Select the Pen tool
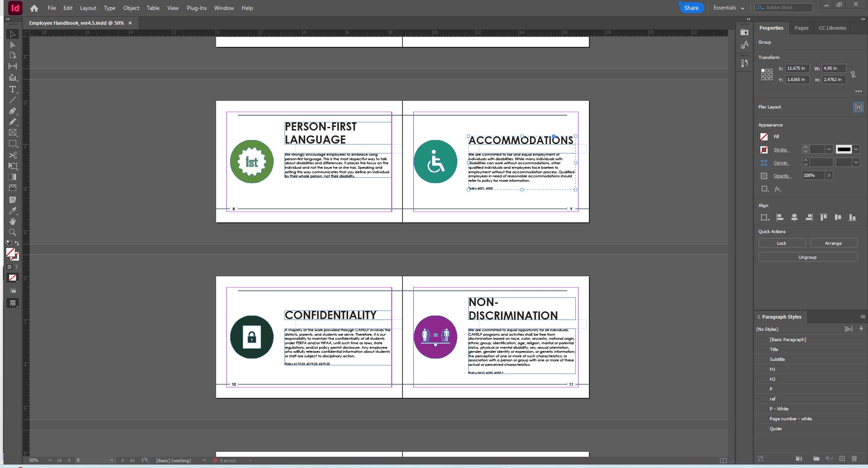This screenshot has width=868, height=468. (x=13, y=111)
